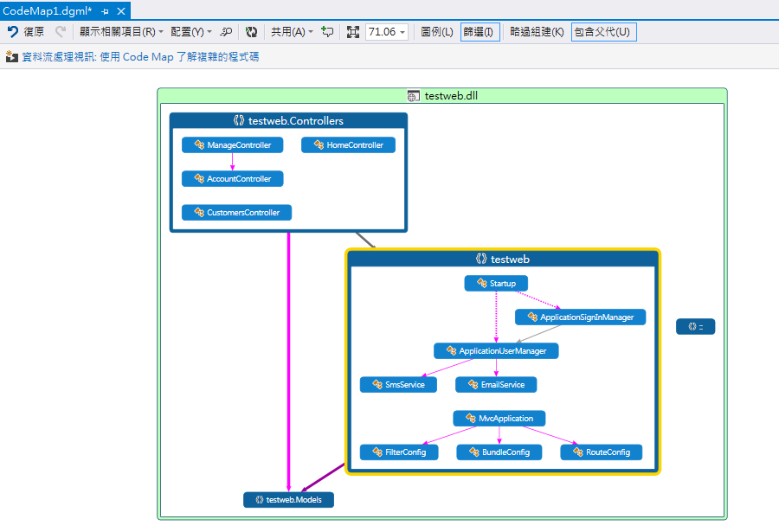Select the ManageController class node
This screenshot has height=532, width=779.
233,145
